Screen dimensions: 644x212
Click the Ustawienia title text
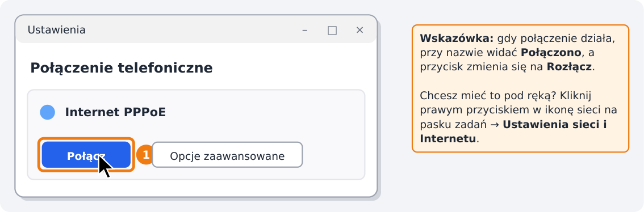tap(56, 31)
